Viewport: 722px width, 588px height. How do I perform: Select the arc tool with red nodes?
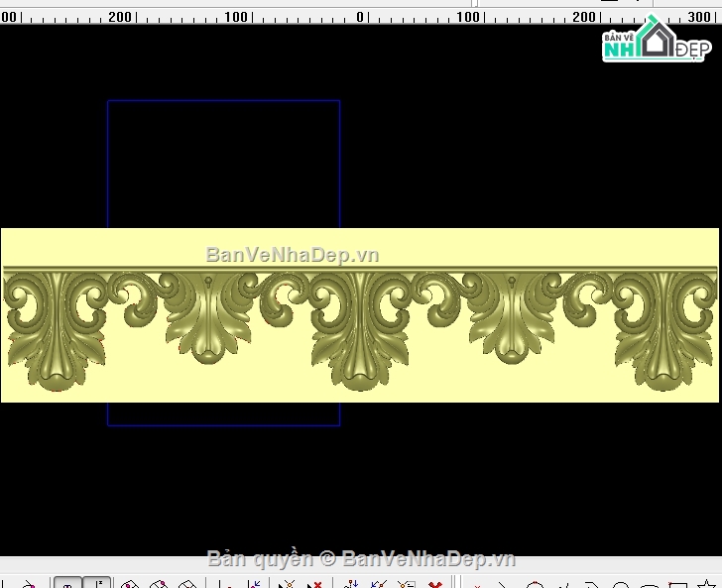coord(535,584)
